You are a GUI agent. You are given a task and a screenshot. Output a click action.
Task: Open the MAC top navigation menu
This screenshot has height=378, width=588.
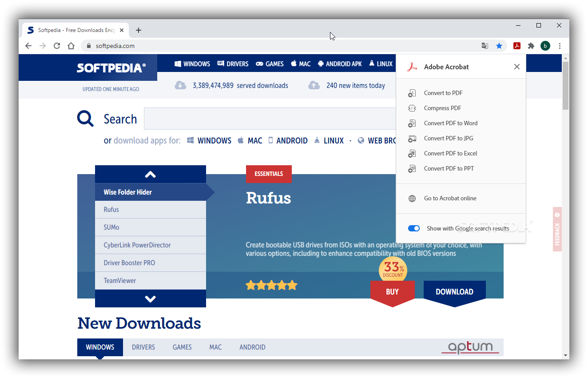(301, 64)
